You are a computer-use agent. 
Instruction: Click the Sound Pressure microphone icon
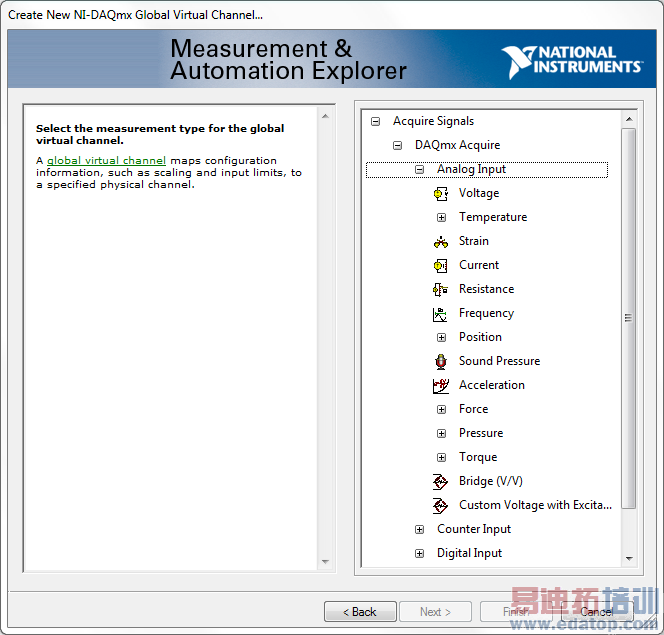[x=440, y=362]
